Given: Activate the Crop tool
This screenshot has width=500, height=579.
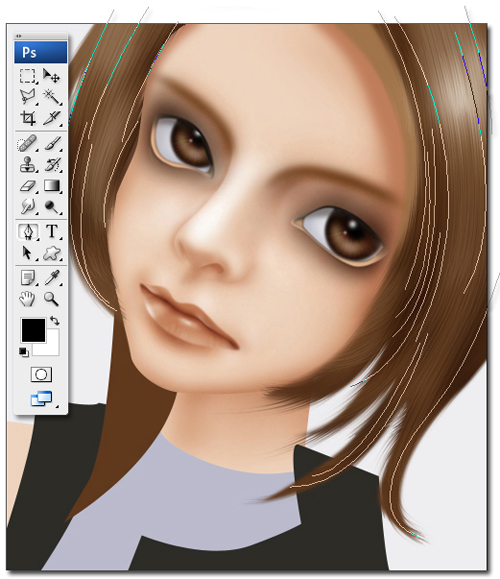Looking at the screenshot, I should coord(28,118).
